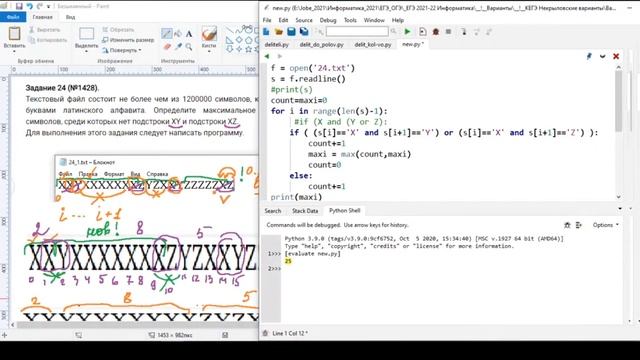
Task: Expand the chevron dropdown next to the editor pin
Action: [x=602, y=56]
